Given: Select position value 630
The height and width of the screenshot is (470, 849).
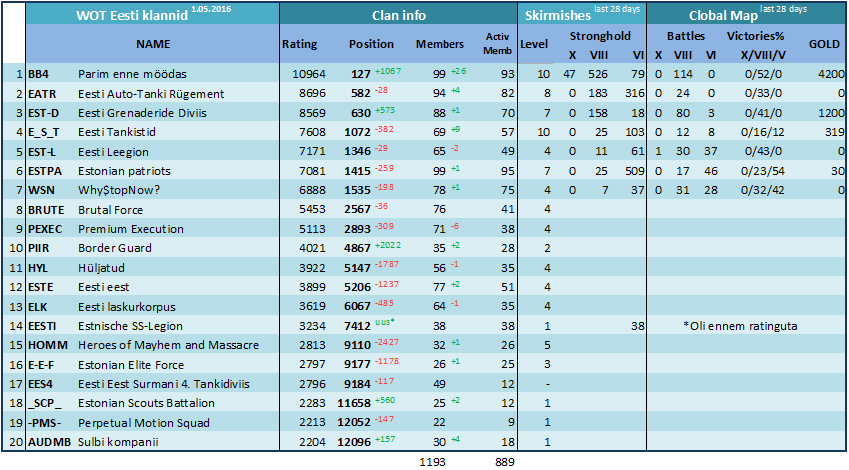Looking at the screenshot, I should coord(361,113).
